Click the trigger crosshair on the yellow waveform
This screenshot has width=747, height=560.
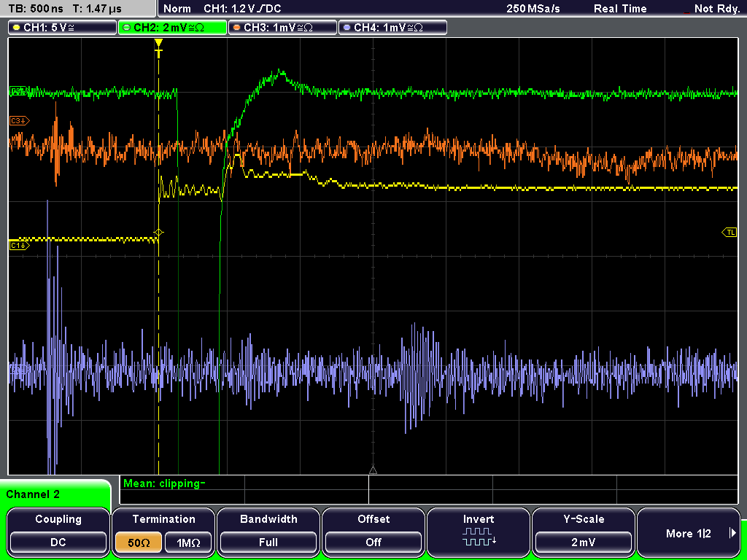click(158, 233)
